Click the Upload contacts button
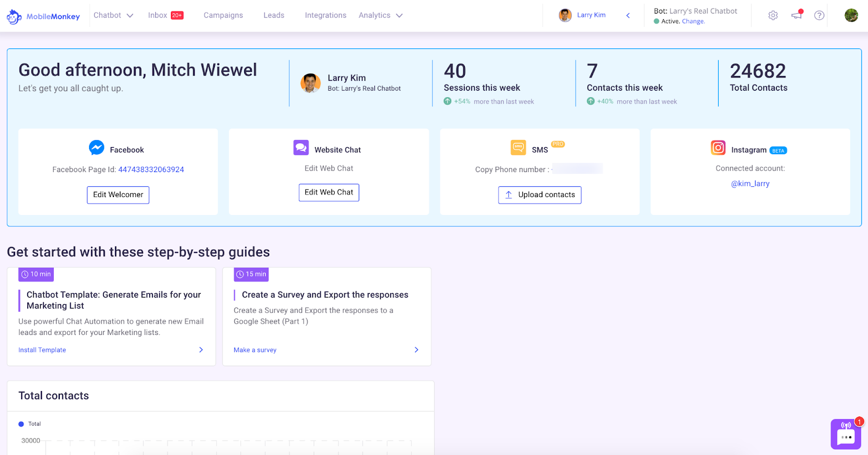The image size is (868, 455). (540, 195)
